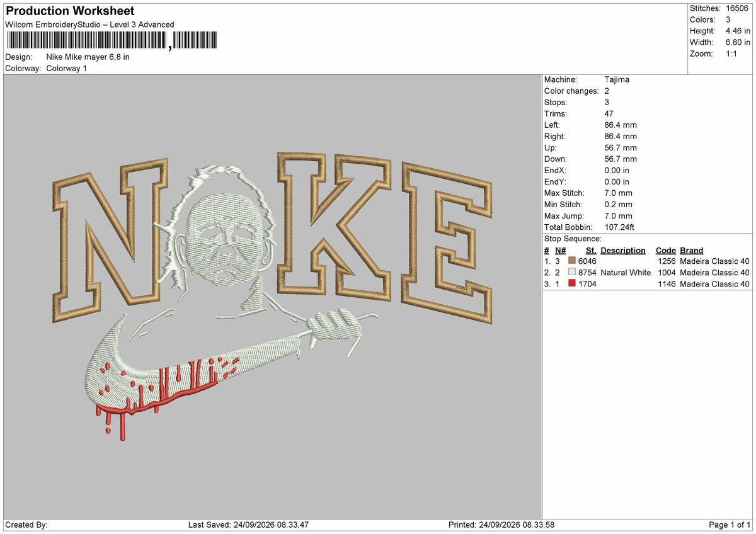Click the brown 6046 thread color swatch

(x=572, y=261)
